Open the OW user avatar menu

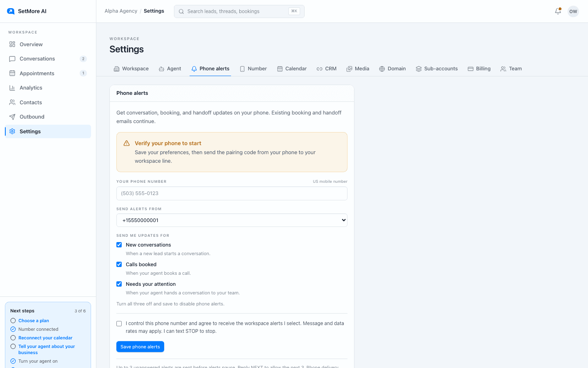pyautogui.click(x=573, y=11)
